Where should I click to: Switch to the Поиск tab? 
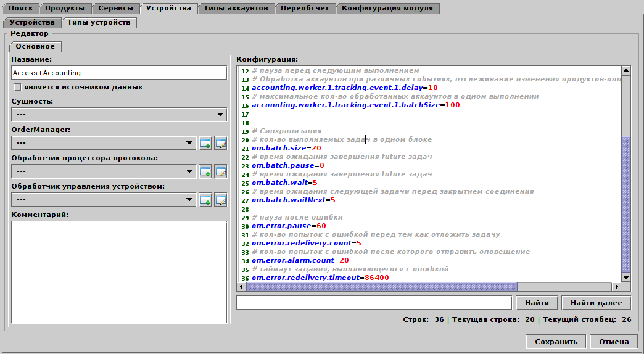(20, 8)
